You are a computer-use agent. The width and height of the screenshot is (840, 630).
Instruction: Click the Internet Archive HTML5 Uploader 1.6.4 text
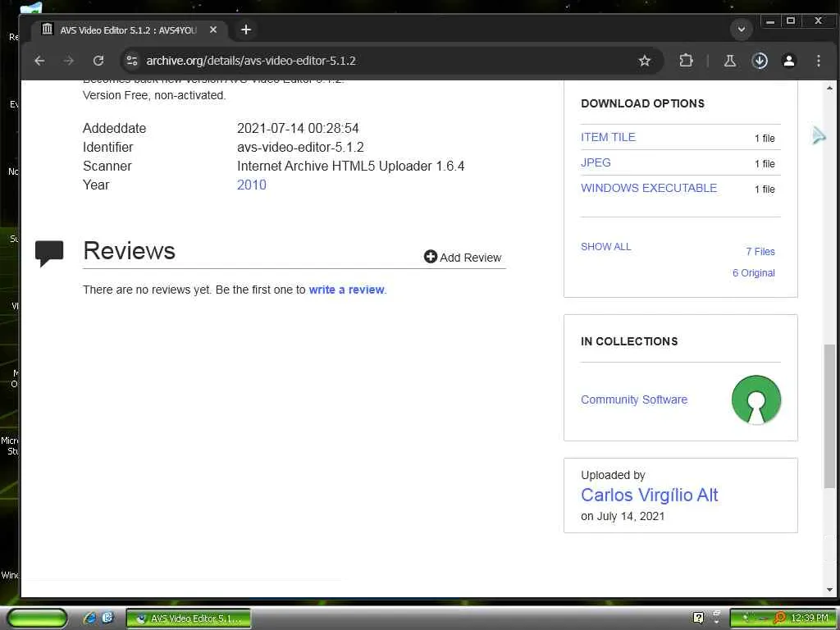point(351,166)
